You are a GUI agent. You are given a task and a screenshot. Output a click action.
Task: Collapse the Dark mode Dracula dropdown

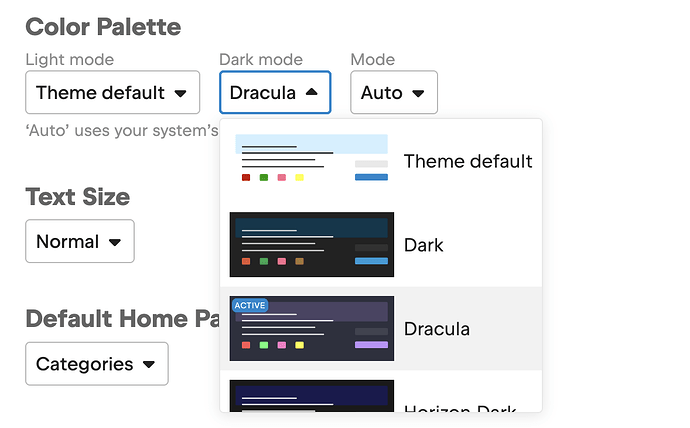tap(274, 93)
